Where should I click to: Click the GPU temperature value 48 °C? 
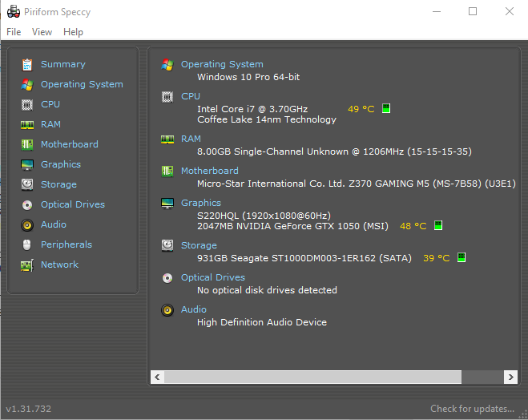point(413,226)
